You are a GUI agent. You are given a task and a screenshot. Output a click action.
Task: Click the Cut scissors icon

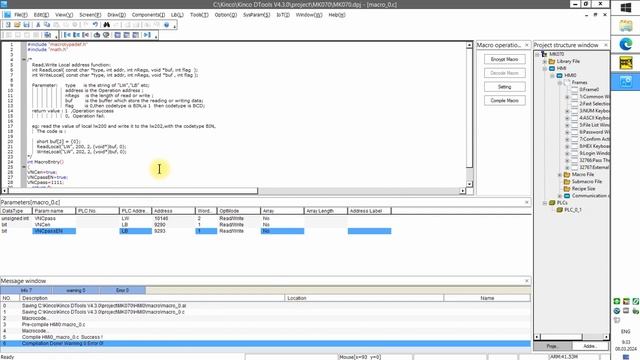tap(38, 25)
